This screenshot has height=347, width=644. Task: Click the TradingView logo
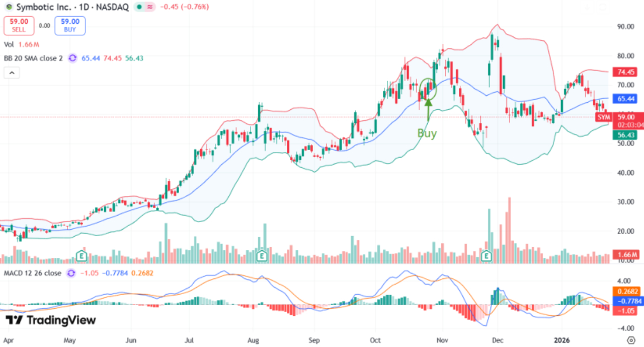50,320
